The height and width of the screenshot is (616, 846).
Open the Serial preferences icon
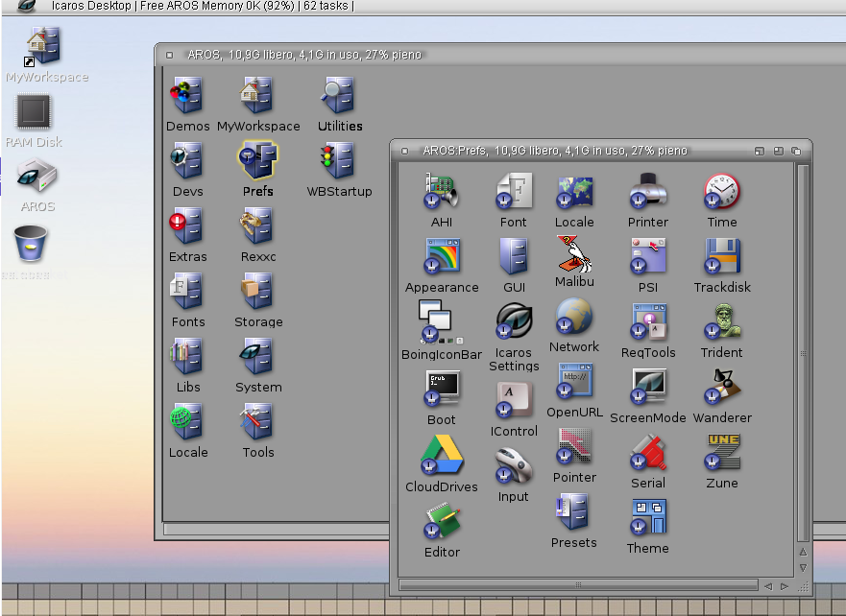pyautogui.click(x=648, y=452)
